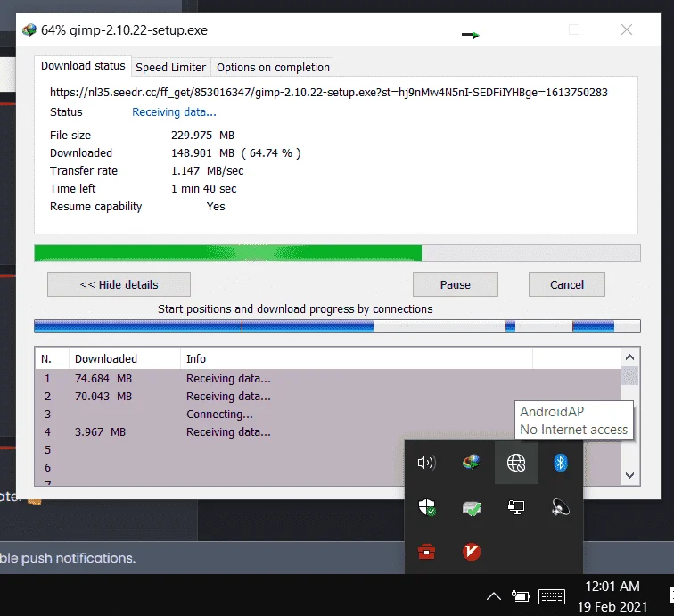Click the satellite dish tray icon
Viewport: 674px width, 616px height.
click(x=561, y=507)
